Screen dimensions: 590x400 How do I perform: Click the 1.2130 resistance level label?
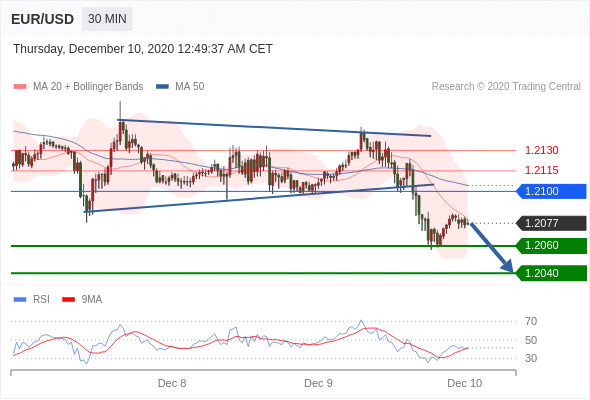[x=541, y=151]
